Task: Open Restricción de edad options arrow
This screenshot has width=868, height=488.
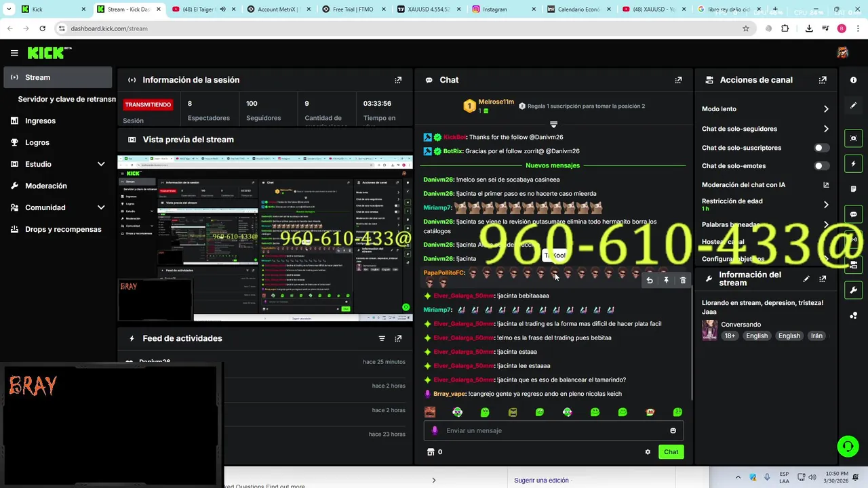Action: [x=826, y=205]
